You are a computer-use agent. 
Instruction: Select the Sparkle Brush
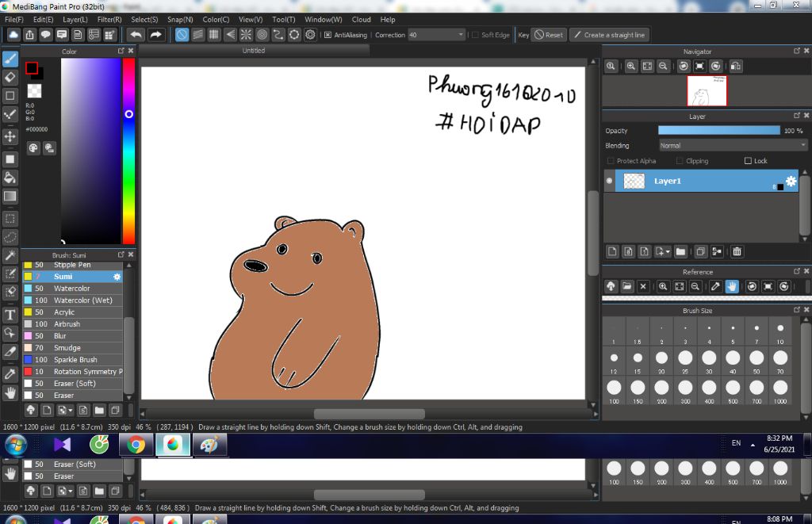[73, 360]
